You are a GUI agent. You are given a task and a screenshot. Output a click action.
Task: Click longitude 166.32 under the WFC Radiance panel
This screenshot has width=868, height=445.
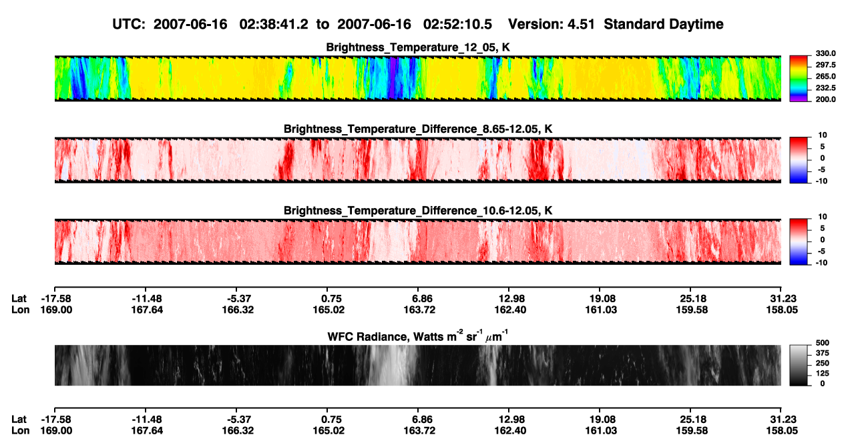236,431
